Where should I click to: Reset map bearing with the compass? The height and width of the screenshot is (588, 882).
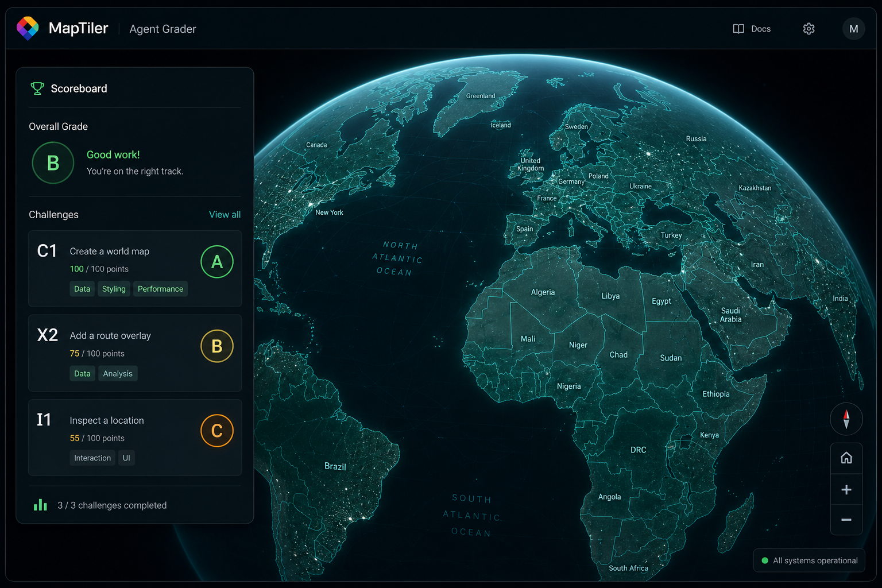click(x=846, y=419)
